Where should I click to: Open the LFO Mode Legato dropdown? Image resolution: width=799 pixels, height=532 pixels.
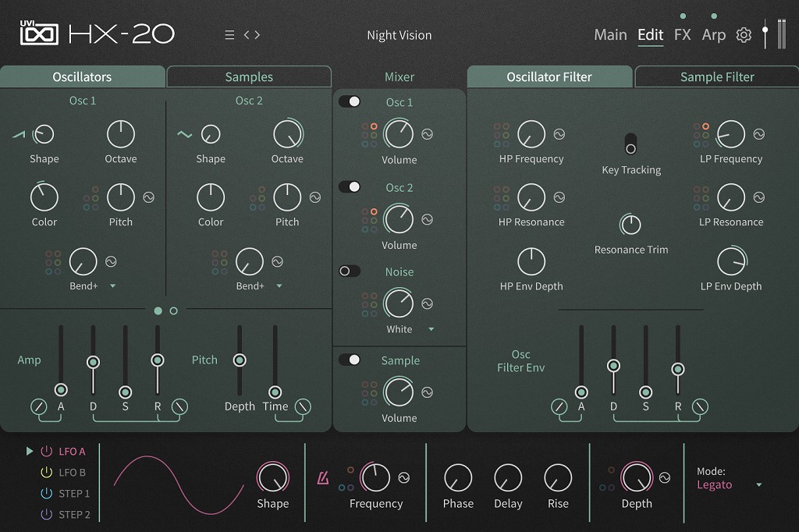758,485
